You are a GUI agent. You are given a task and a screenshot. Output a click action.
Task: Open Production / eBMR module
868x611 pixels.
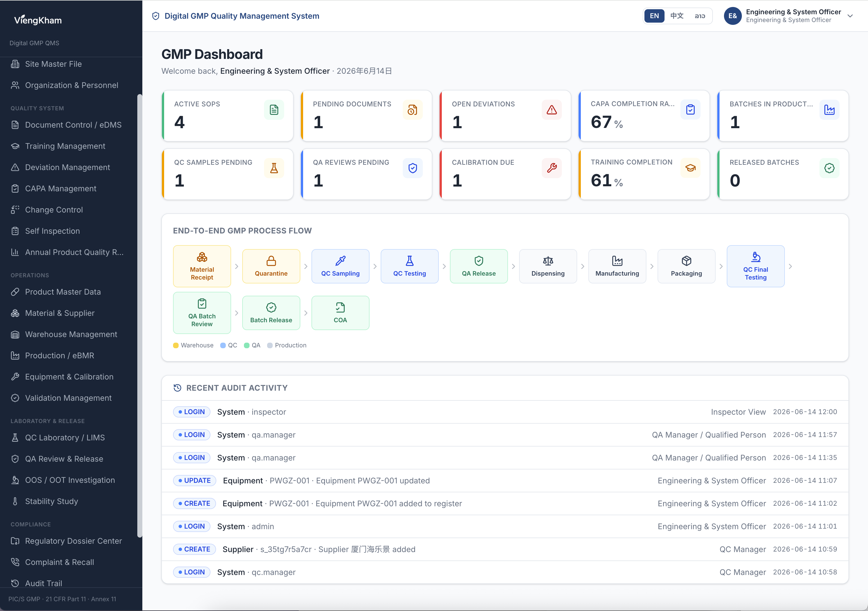tap(71, 355)
